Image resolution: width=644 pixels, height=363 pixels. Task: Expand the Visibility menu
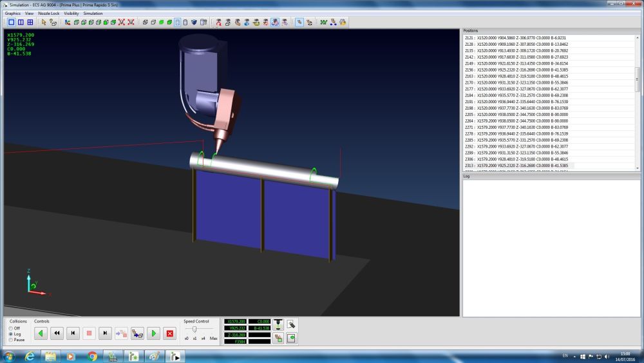(71, 13)
